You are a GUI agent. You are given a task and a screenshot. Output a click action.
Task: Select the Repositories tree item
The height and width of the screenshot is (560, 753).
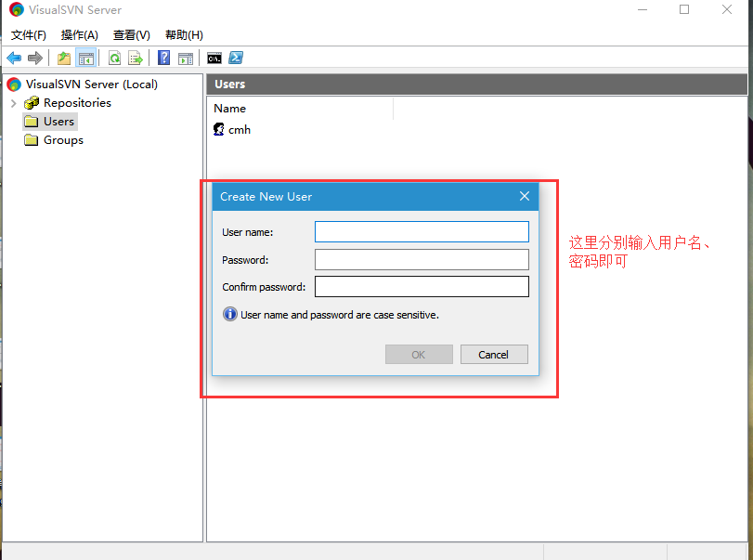pos(77,103)
